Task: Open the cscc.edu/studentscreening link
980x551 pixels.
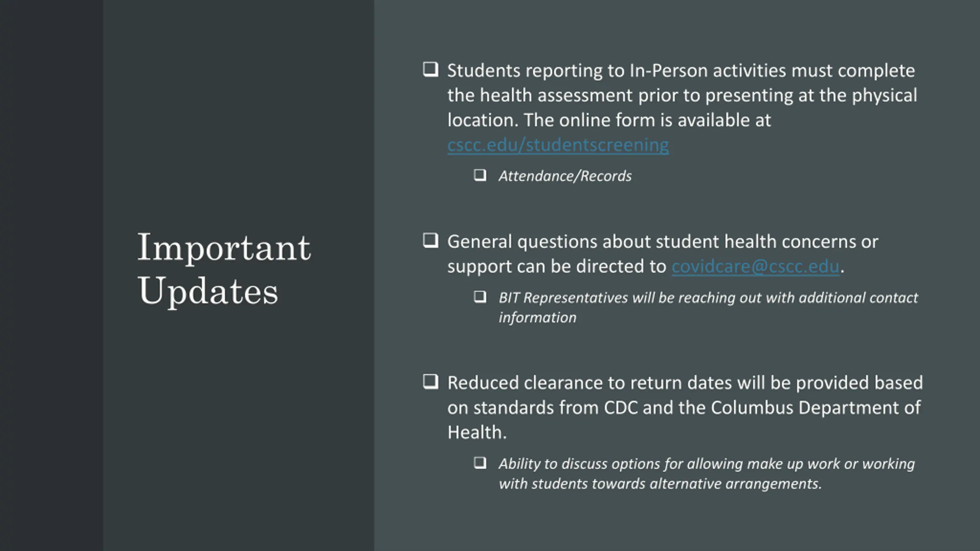Action: pos(558,145)
